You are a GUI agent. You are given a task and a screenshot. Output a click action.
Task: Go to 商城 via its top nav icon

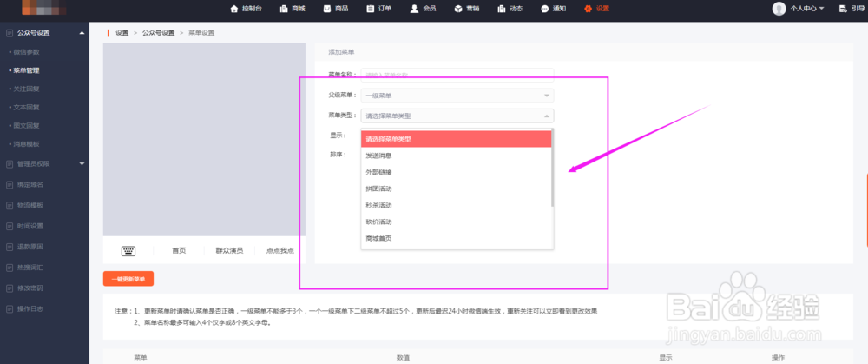(284, 9)
